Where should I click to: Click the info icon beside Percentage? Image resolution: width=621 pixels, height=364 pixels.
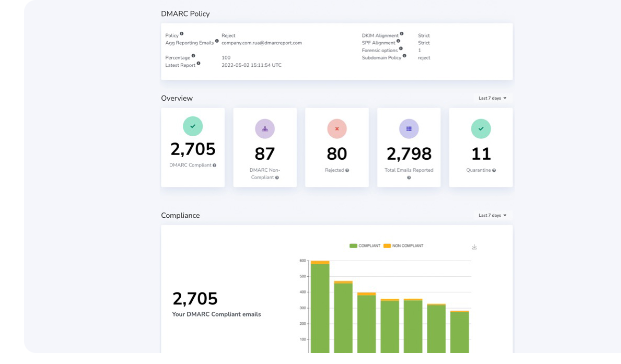[x=193, y=56]
